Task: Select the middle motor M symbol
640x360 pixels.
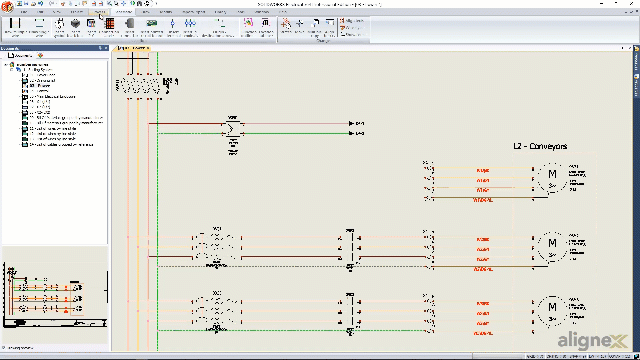Action: tap(552, 247)
